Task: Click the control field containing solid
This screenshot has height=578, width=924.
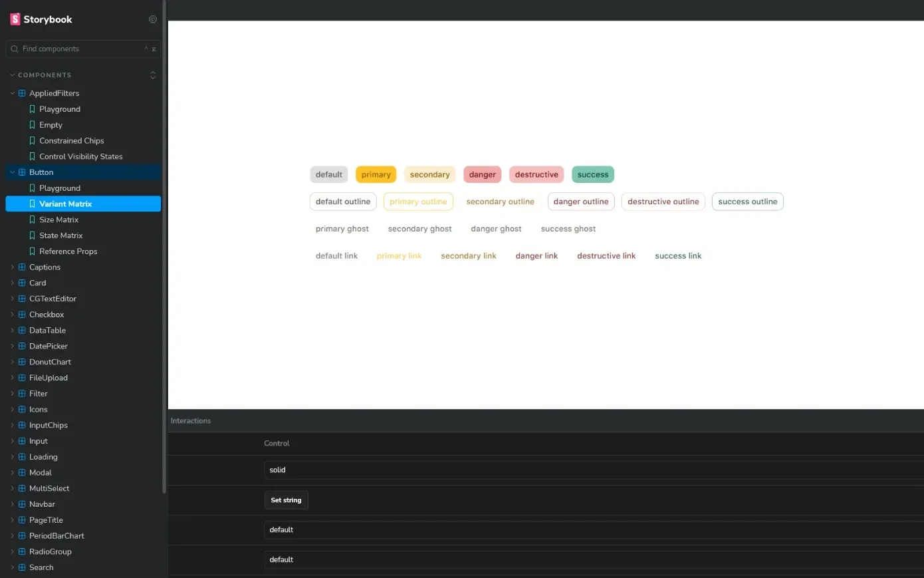Action: pyautogui.click(x=594, y=470)
